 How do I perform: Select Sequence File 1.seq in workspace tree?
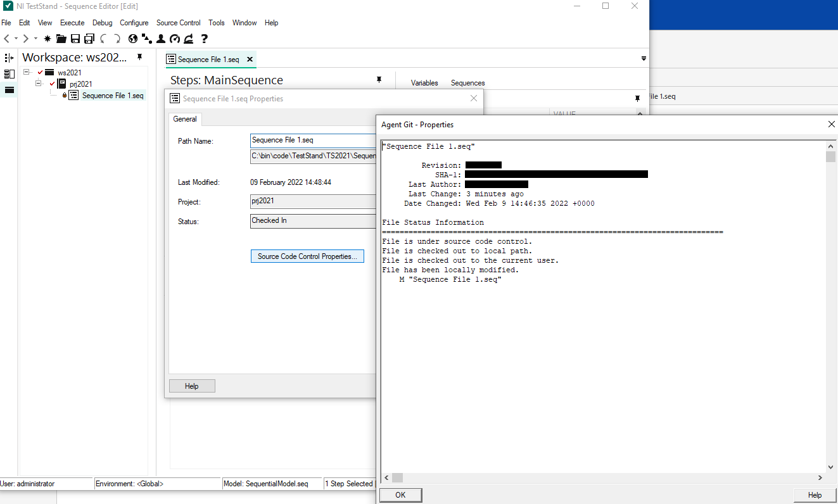(x=113, y=96)
